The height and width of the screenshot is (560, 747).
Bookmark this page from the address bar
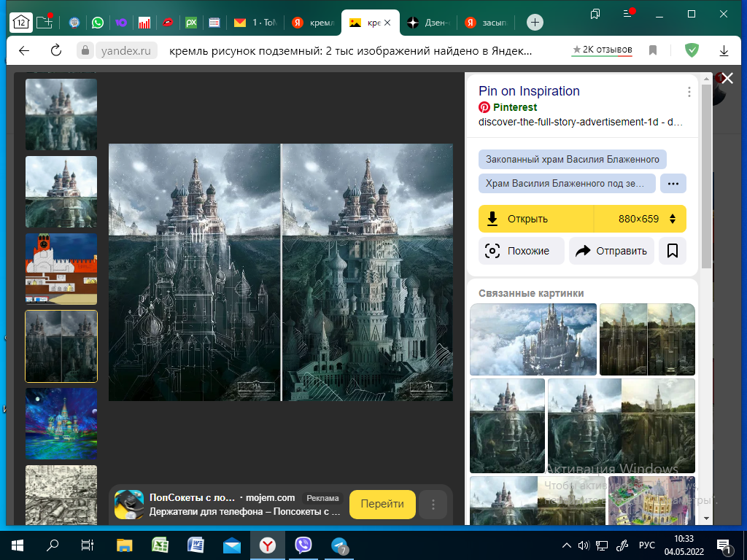[653, 50]
